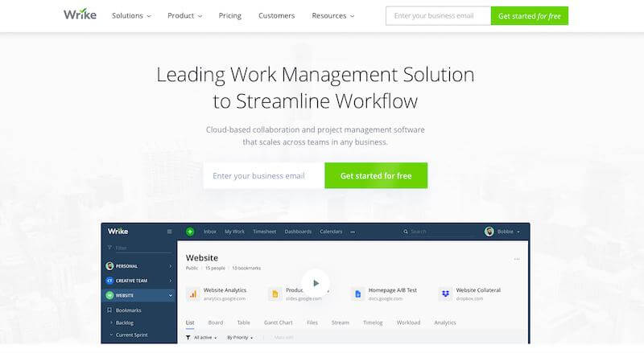Image resolution: width=644 pixels, height=353 pixels.
Task: Click the hero Get started for free button
Action: click(x=376, y=175)
